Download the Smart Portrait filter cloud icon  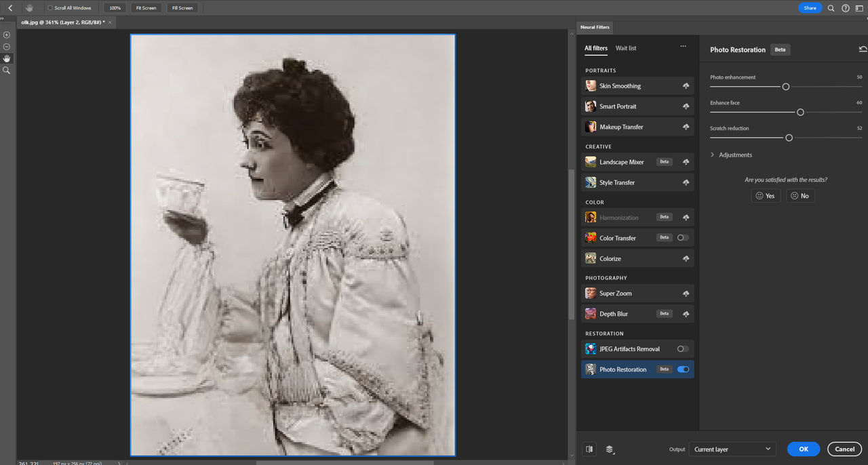(686, 106)
